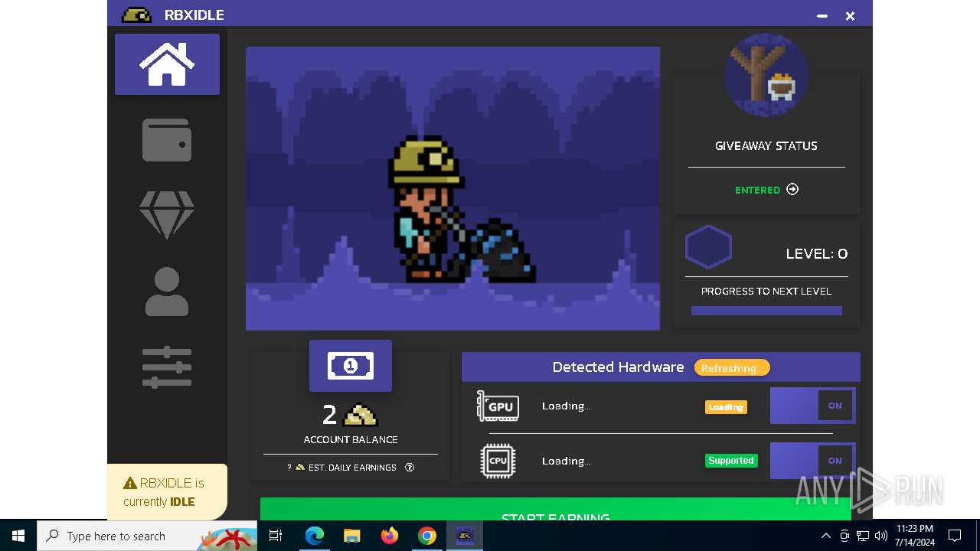Click the taskbar search box
This screenshot has height=551, width=980.
click(x=147, y=536)
